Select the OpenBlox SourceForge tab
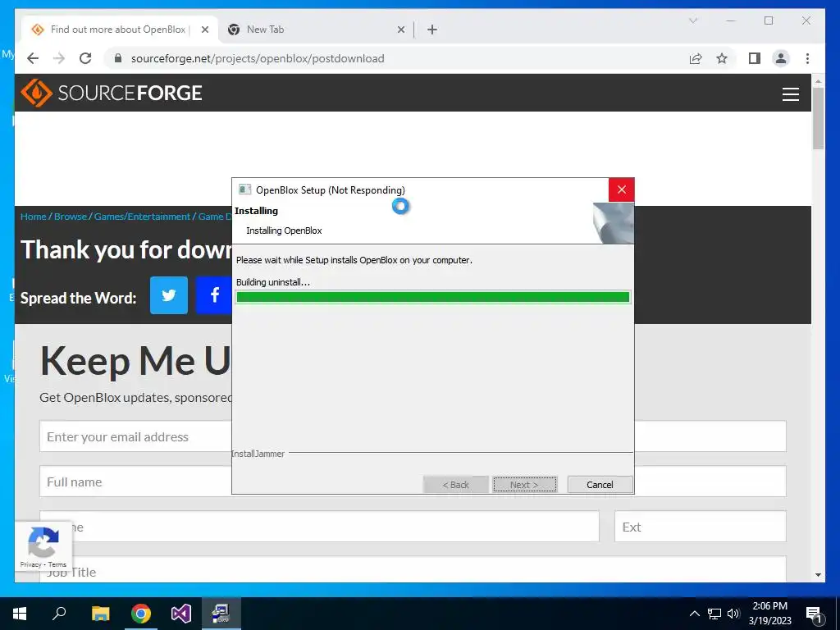This screenshot has height=630, width=840. [119, 30]
